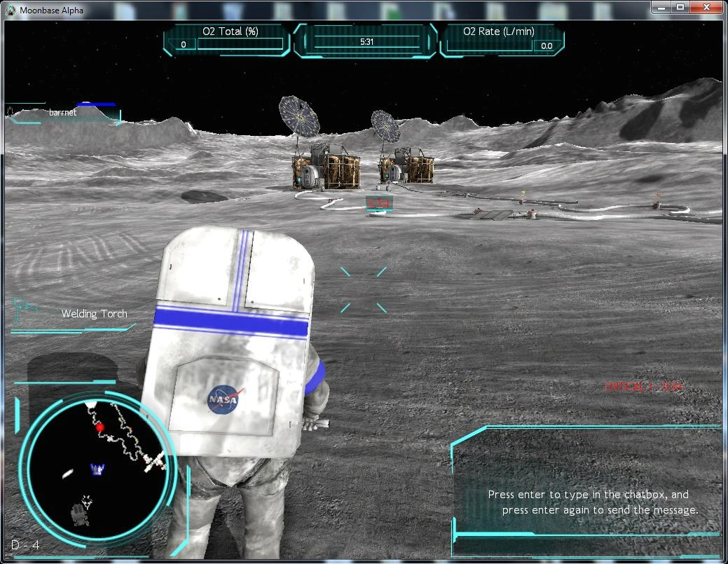Close the Moonbase Alpha window

pyautogui.click(x=706, y=8)
